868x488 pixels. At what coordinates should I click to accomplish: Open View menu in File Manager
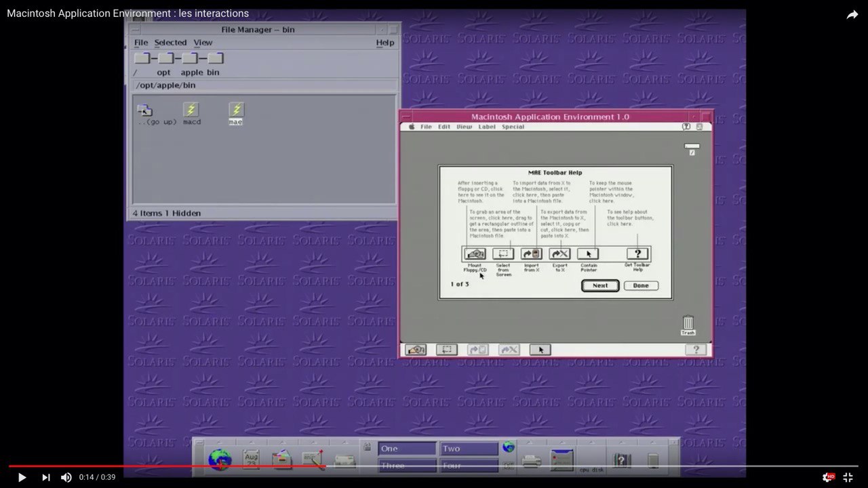click(203, 43)
